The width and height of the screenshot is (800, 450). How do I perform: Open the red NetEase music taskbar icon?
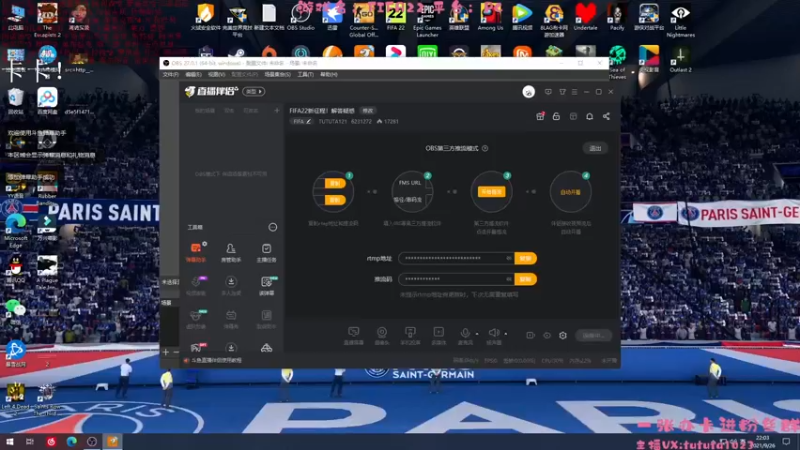coord(51,441)
